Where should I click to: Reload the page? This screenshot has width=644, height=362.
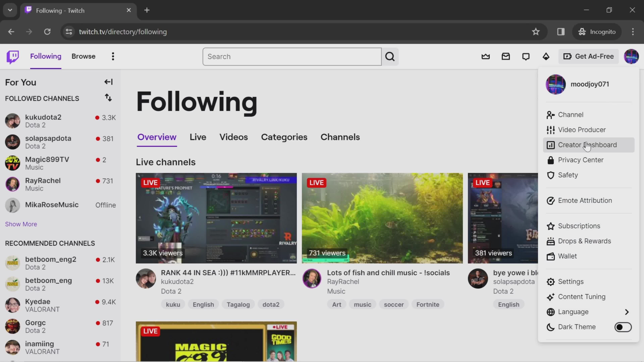tap(47, 32)
